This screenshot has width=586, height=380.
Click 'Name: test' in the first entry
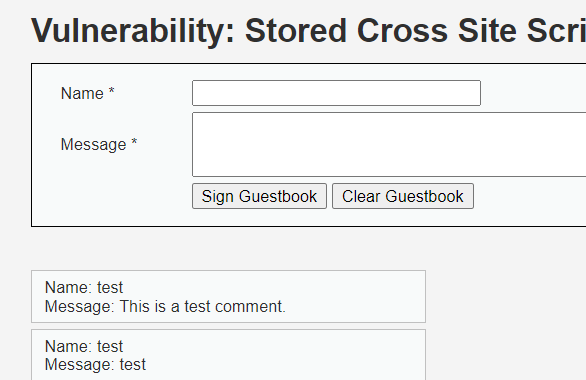(x=84, y=287)
